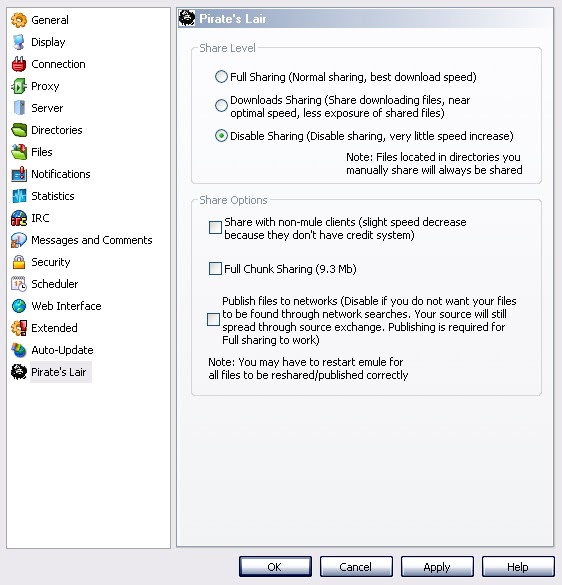This screenshot has height=585, width=562.
Task: Click the Apply button
Action: (x=437, y=567)
